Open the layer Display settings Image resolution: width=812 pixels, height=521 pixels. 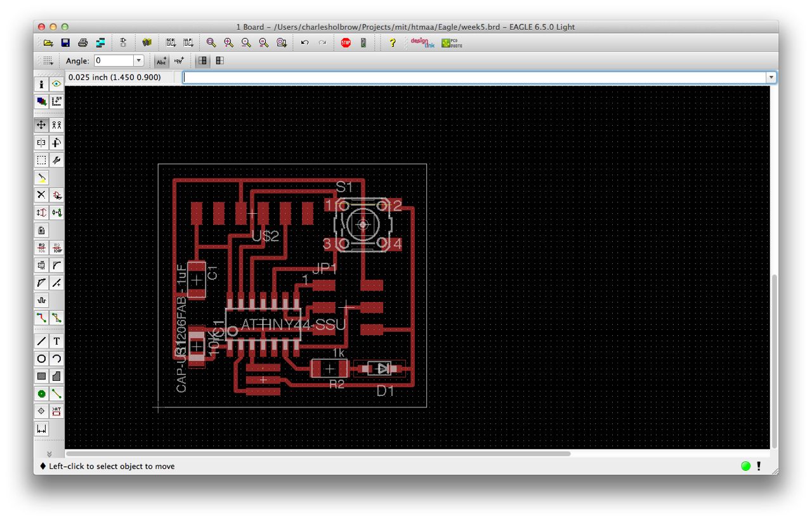point(41,101)
